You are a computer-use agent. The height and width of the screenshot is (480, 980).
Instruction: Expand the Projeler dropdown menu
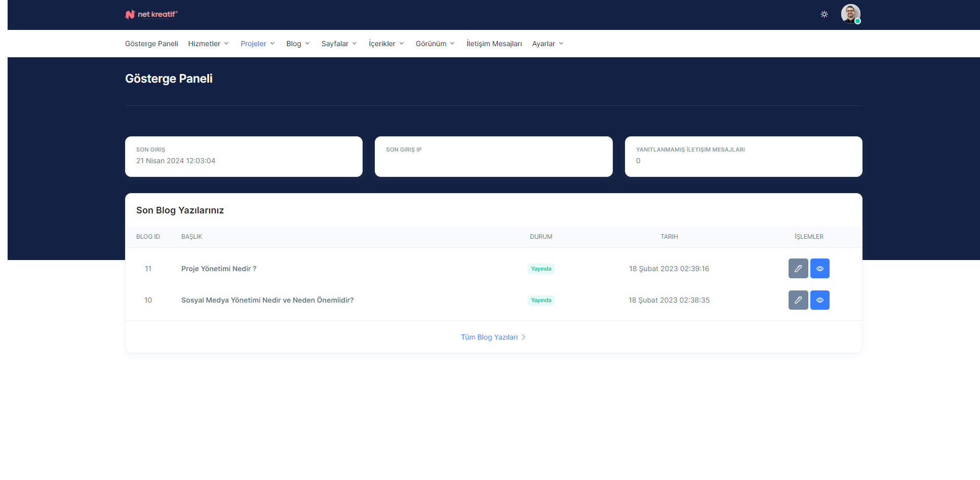257,44
